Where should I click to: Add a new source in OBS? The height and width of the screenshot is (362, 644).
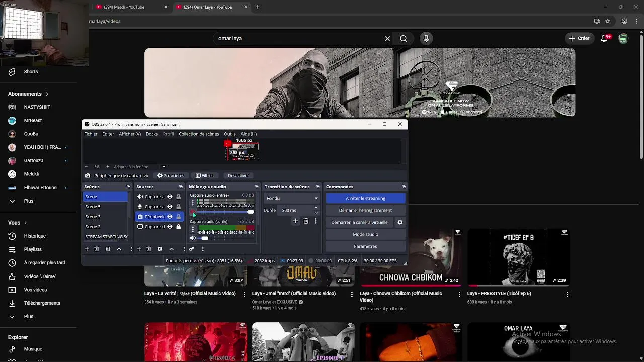(139, 249)
